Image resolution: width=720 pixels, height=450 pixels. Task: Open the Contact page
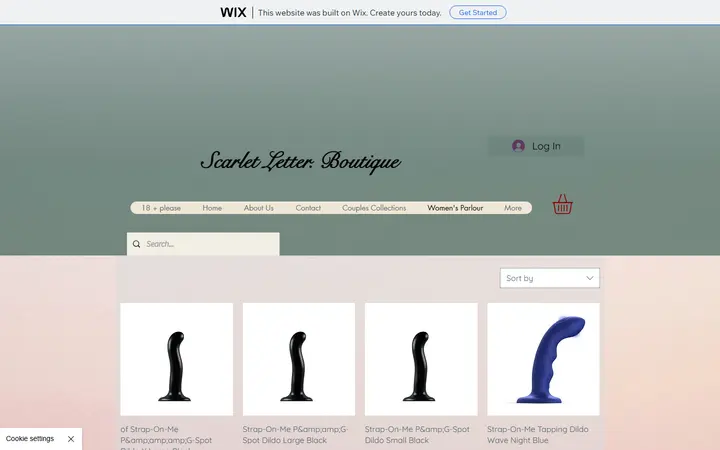pyautogui.click(x=308, y=208)
